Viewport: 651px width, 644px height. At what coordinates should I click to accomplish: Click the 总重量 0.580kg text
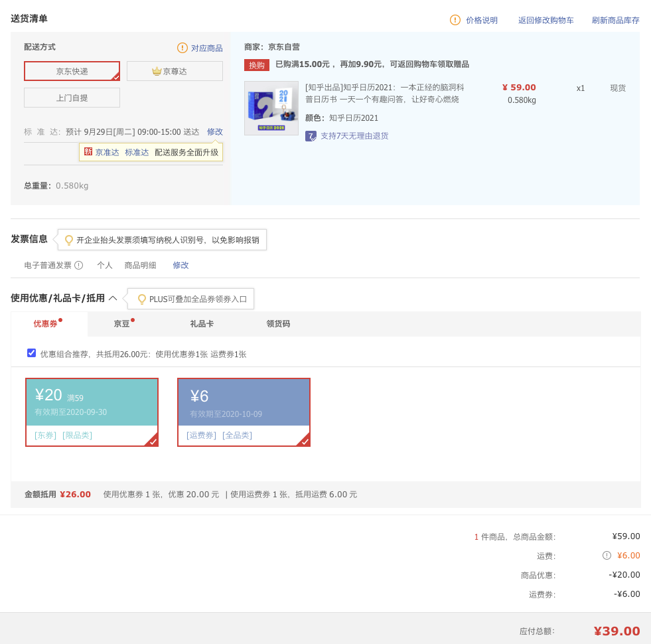pos(56,186)
